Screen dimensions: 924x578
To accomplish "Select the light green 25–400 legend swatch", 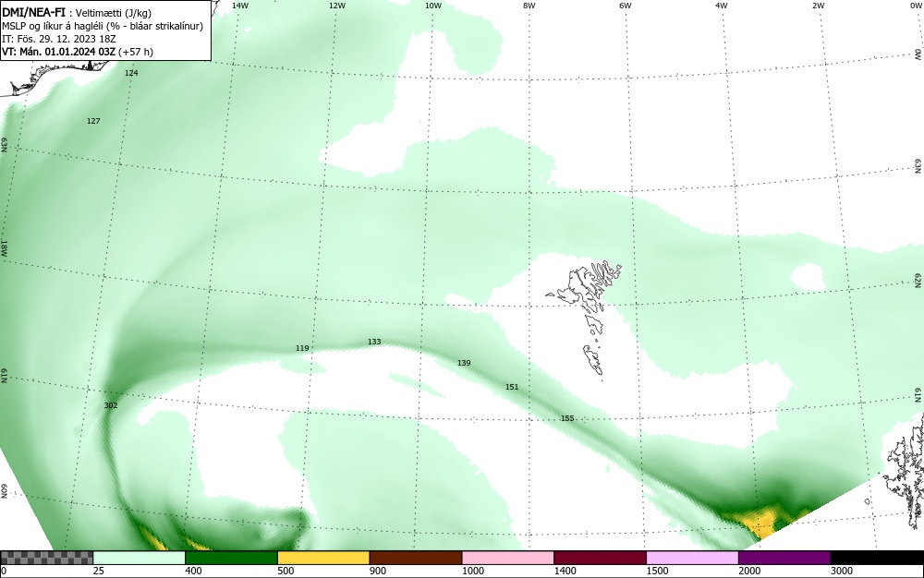I will coord(140,558).
